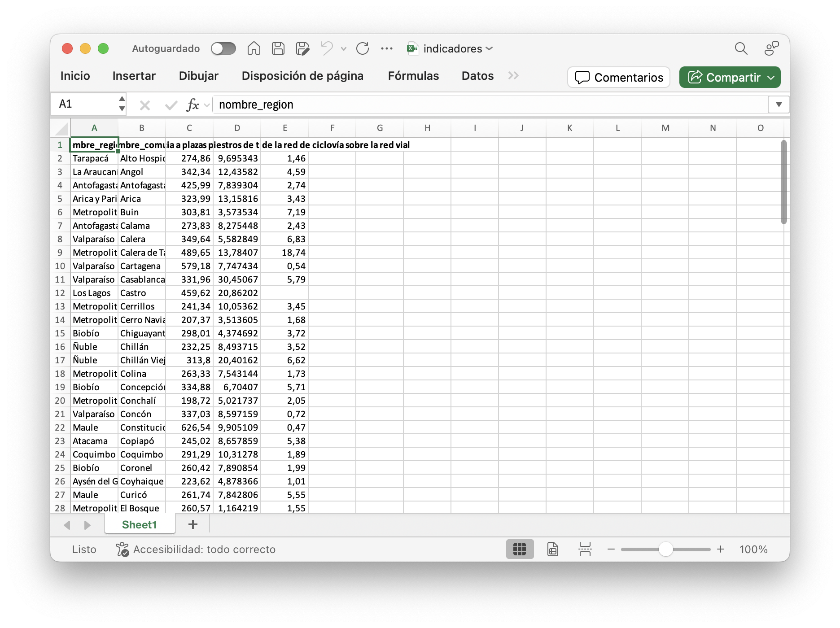The width and height of the screenshot is (840, 628).
Task: Expand the formula bar chevron
Action: tap(779, 105)
